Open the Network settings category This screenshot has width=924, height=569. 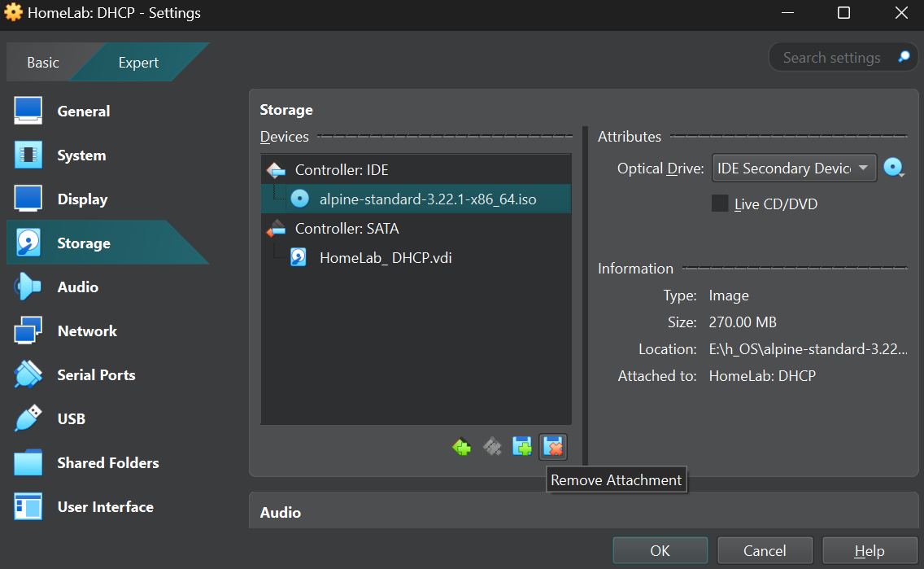point(87,331)
